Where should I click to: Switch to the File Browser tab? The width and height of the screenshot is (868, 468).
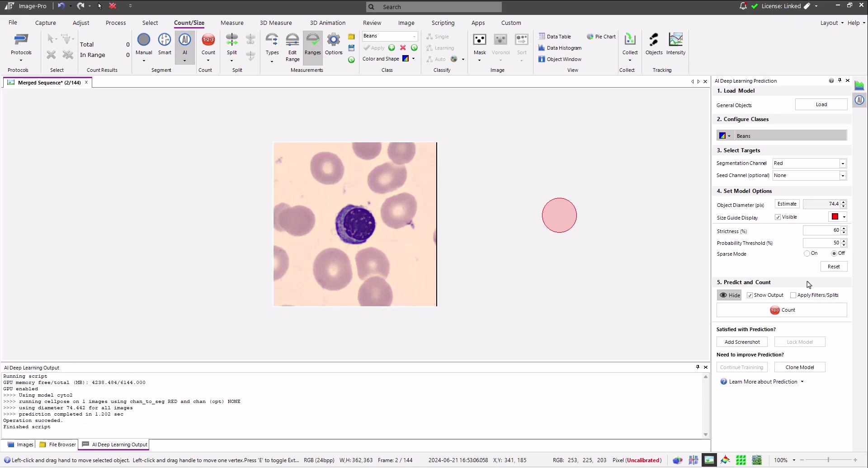coord(58,445)
